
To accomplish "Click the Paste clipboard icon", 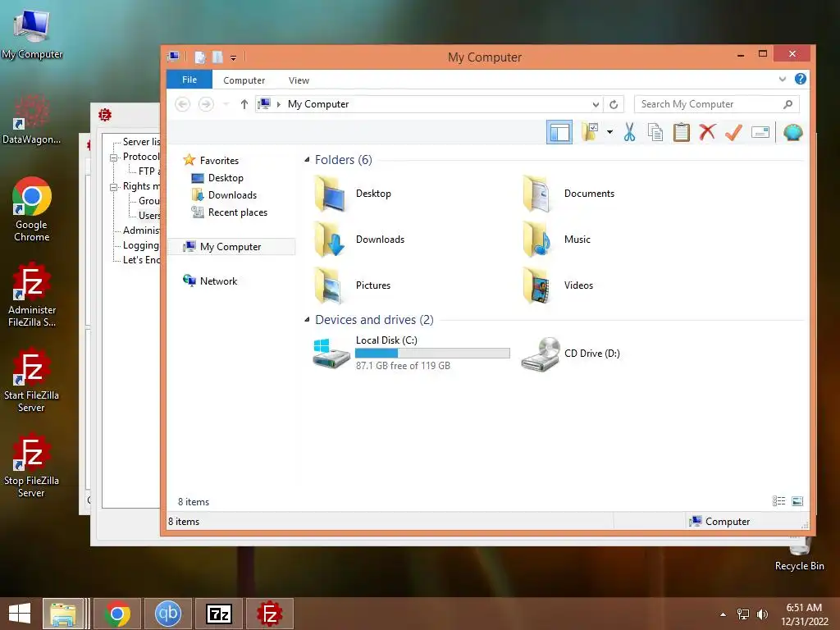I will pyautogui.click(x=682, y=132).
